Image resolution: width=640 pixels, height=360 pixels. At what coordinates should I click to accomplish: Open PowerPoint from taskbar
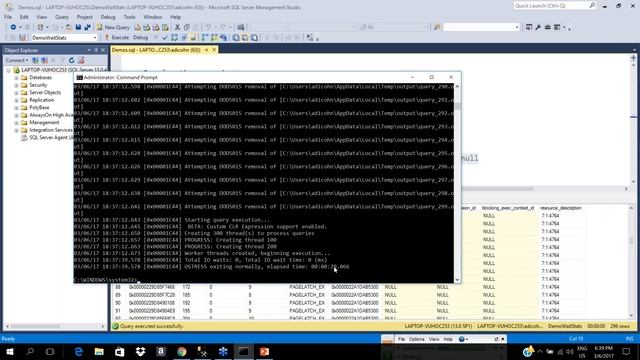264,351
